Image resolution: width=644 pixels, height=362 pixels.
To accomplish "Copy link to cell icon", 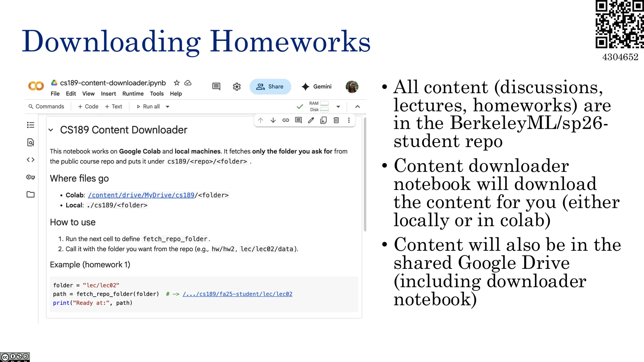I will (286, 120).
